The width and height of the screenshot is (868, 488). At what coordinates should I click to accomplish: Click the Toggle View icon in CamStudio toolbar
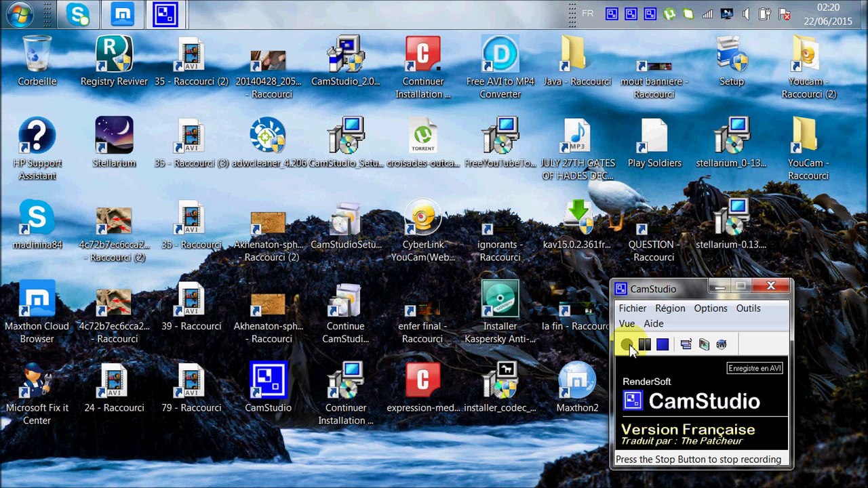[x=686, y=344]
